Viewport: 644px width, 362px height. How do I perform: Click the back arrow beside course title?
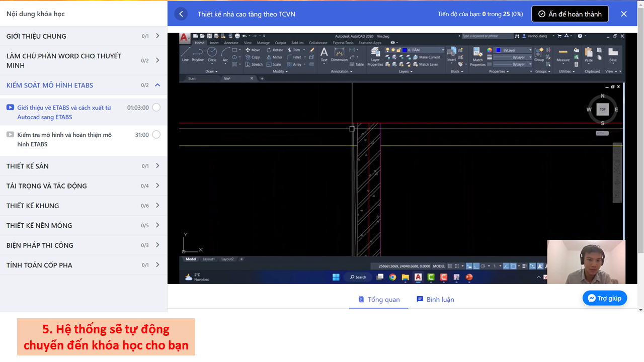tap(181, 14)
